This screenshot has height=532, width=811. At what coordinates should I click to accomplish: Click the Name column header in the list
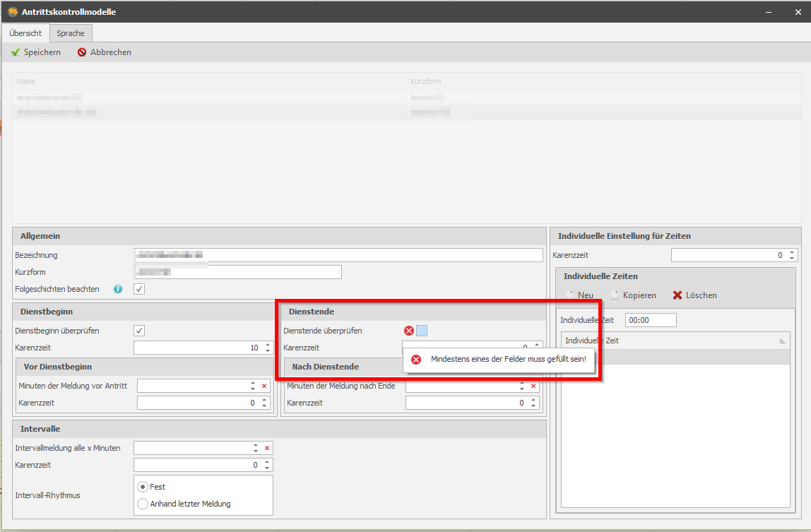[x=210, y=81]
